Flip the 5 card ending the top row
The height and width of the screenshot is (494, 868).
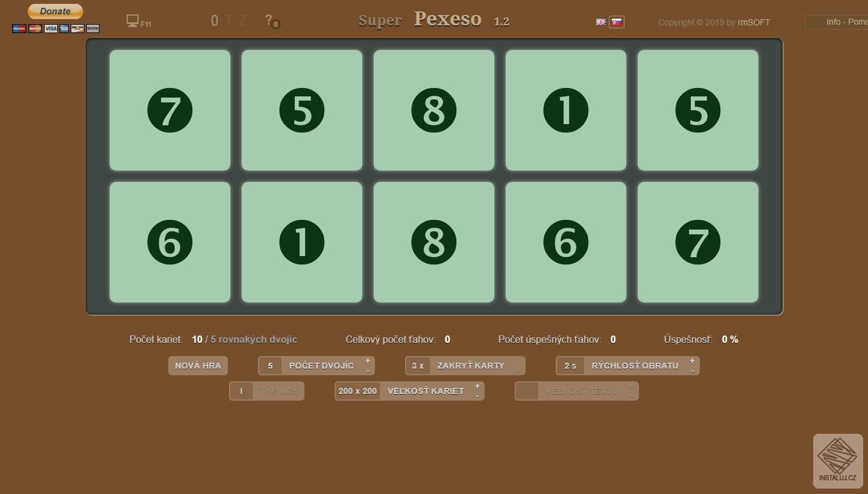(x=698, y=110)
